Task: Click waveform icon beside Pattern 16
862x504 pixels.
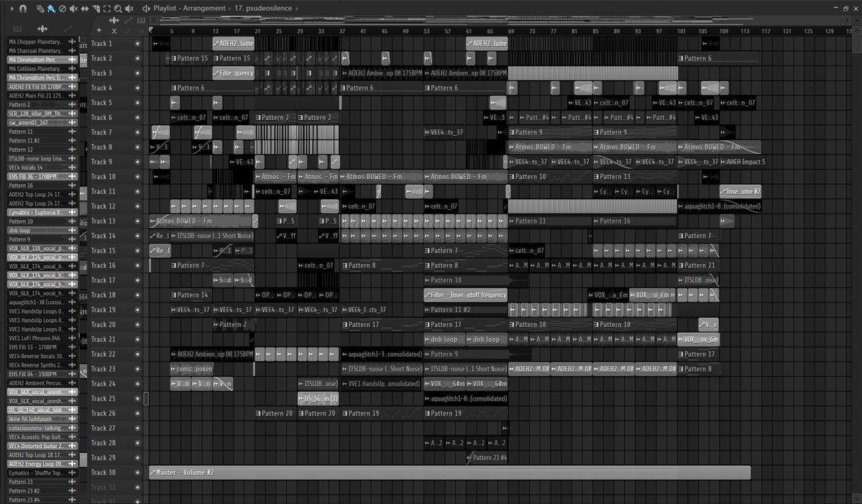Action: click(x=71, y=185)
